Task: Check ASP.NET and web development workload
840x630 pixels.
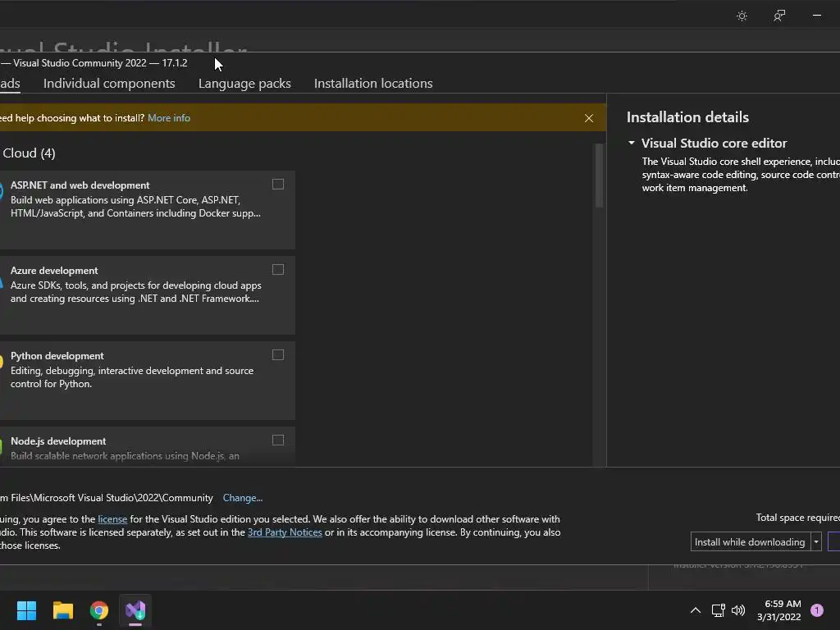Action: (278, 185)
